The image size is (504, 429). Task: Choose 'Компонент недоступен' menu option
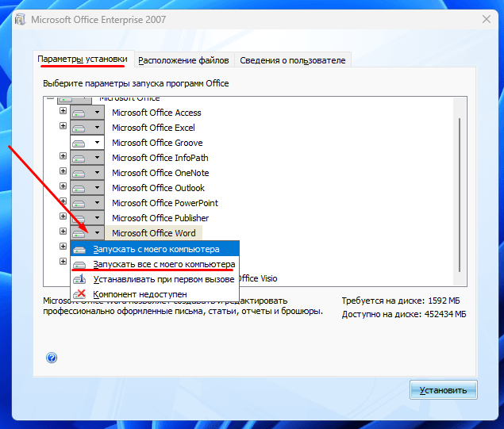[x=155, y=294]
